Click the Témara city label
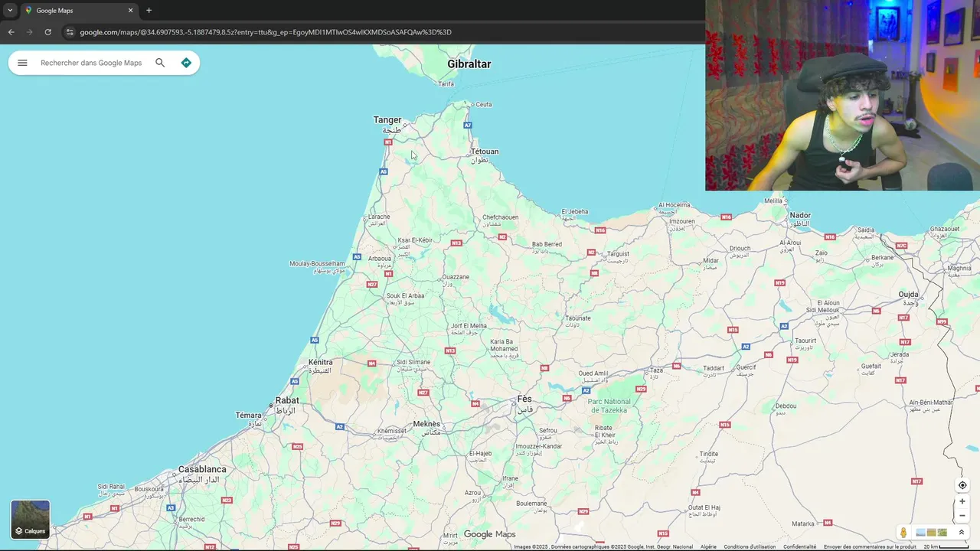The height and width of the screenshot is (551, 980). [248, 416]
